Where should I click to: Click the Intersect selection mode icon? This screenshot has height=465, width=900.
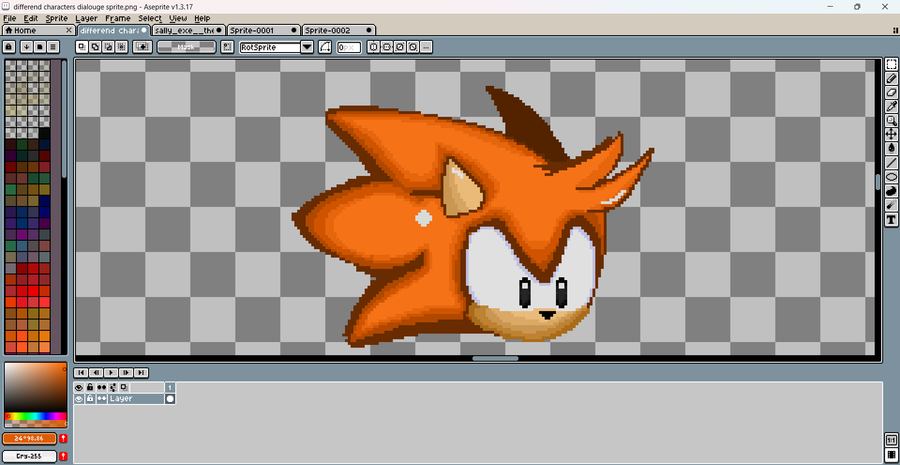click(x=121, y=47)
